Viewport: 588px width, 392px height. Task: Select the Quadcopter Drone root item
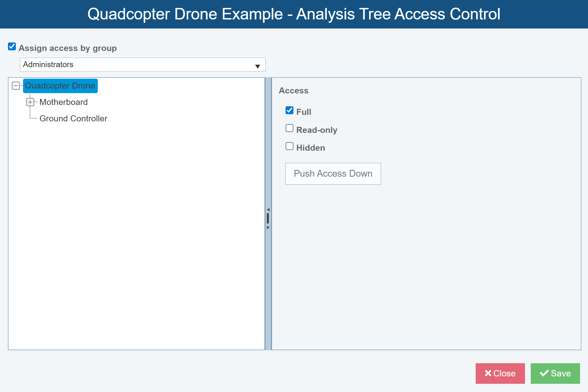(60, 86)
